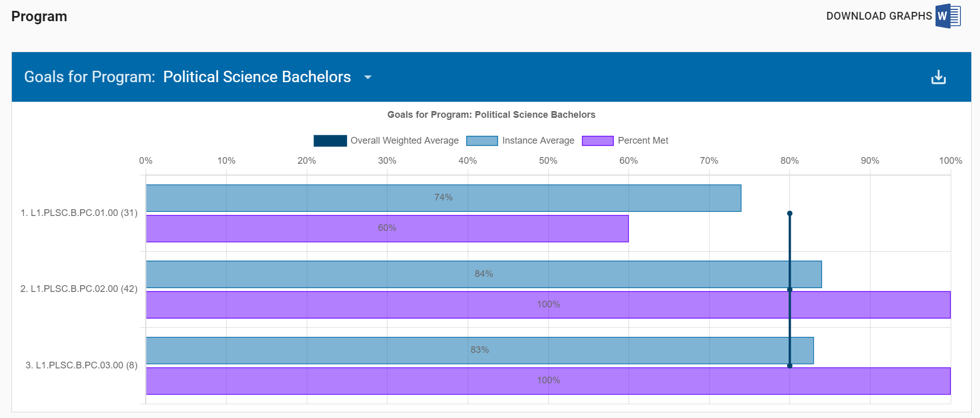The image size is (980, 418).
Task: Click the Overall Weighted Average legend label
Action: click(x=404, y=141)
